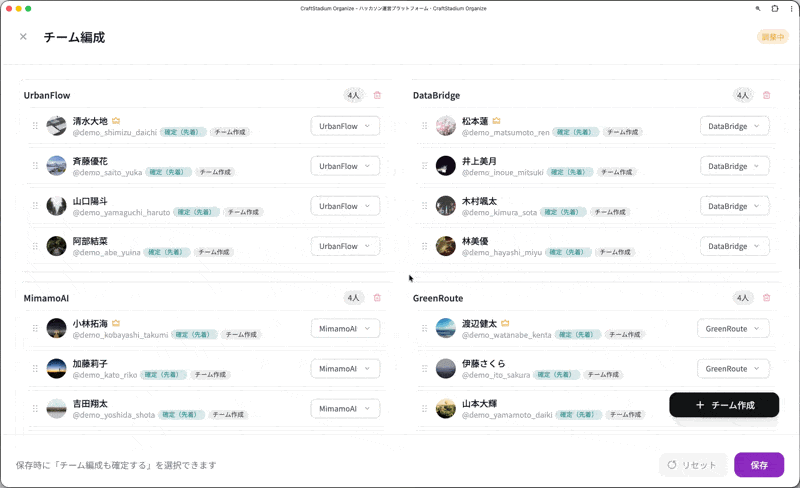Delete the MimamoAI team via trash icon

(x=377, y=298)
